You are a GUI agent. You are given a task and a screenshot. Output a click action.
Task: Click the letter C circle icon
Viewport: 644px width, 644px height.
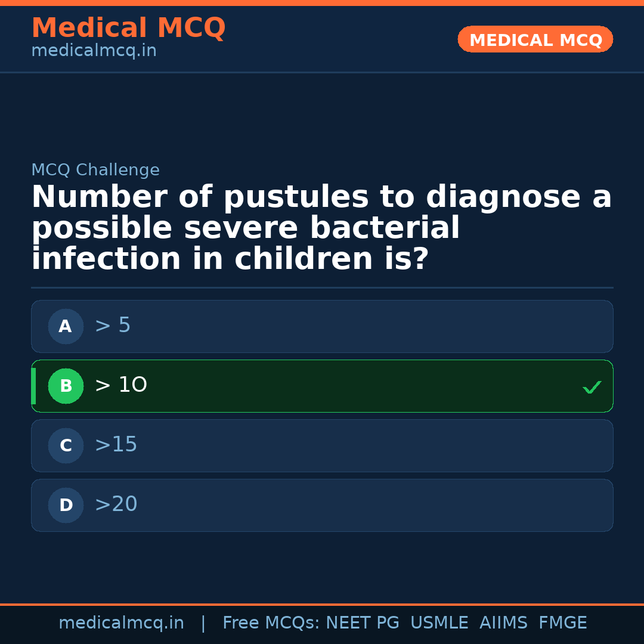coord(66,445)
